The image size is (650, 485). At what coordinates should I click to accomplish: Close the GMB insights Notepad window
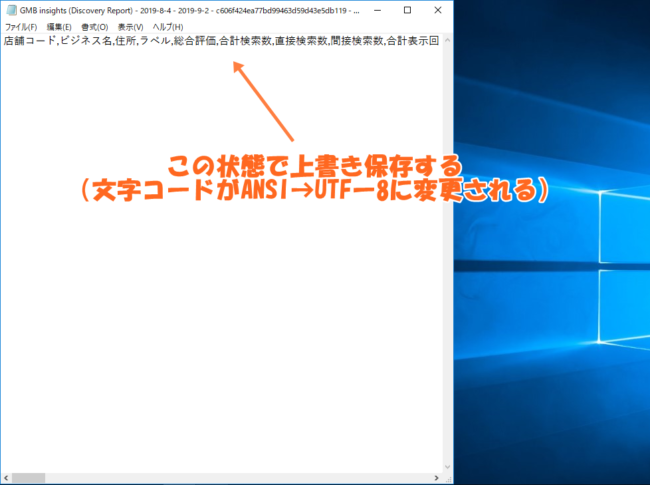click(x=438, y=10)
